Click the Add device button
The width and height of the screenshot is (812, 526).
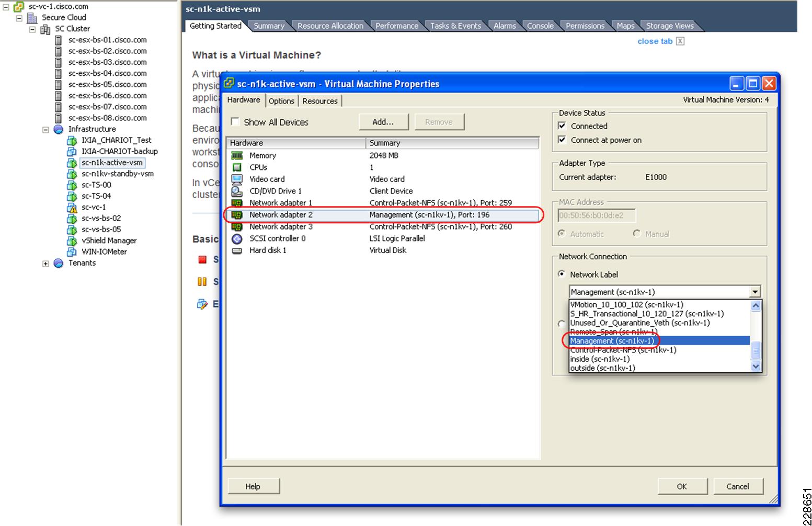coord(384,121)
